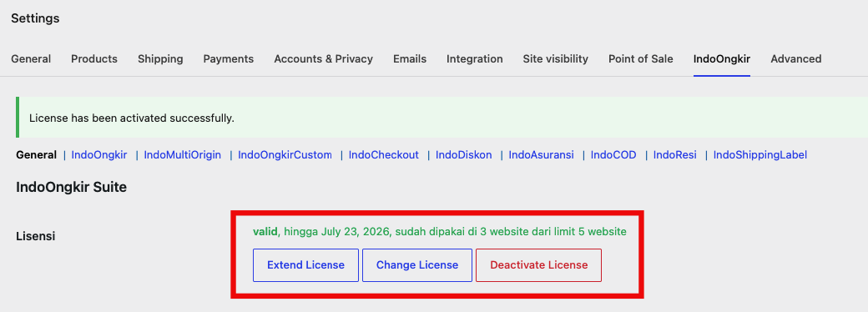Open the Advanced tab

796,58
